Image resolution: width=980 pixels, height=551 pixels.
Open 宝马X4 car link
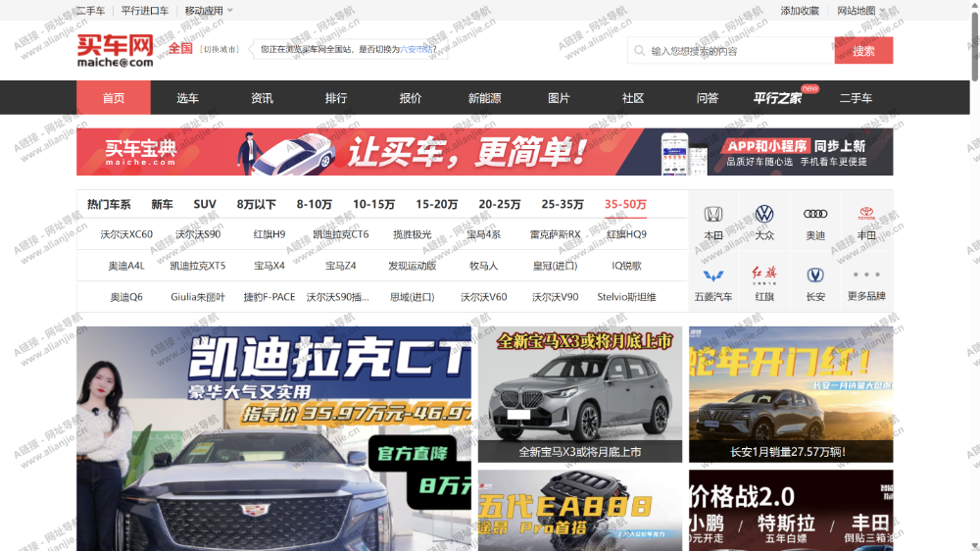269,266
